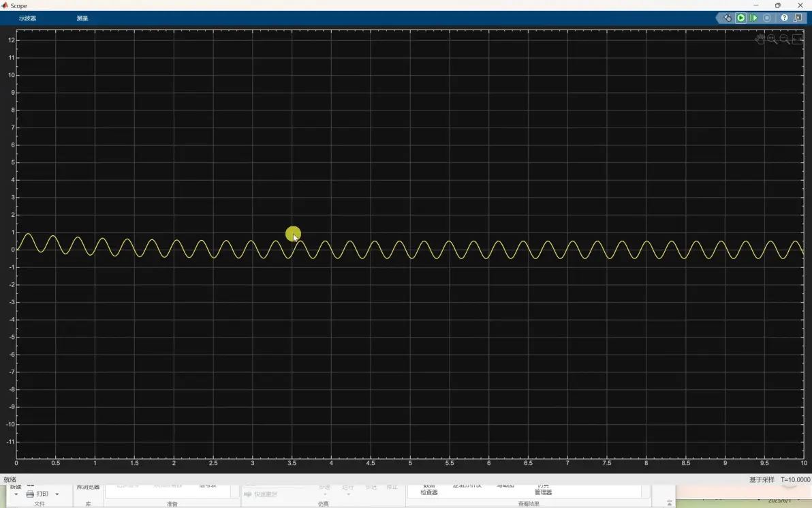The image size is (812, 508).
Task: Open the 示波器 tab
Action: 27,18
